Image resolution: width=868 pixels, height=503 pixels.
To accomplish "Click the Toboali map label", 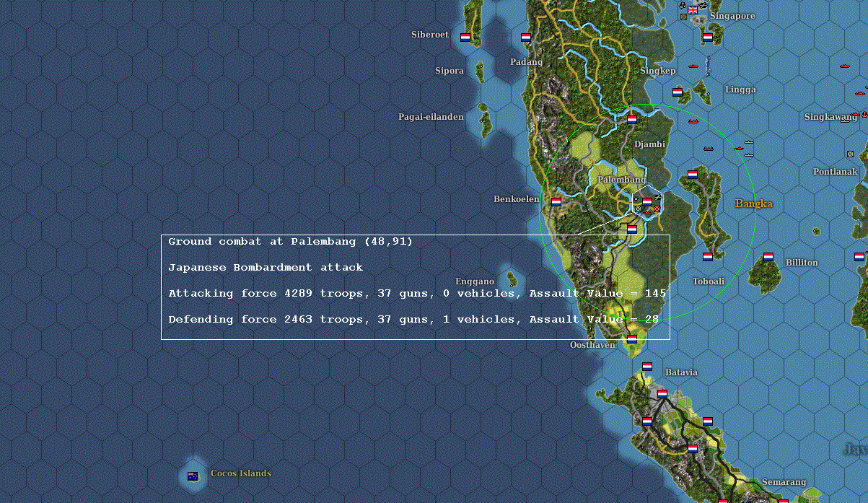I will (709, 281).
